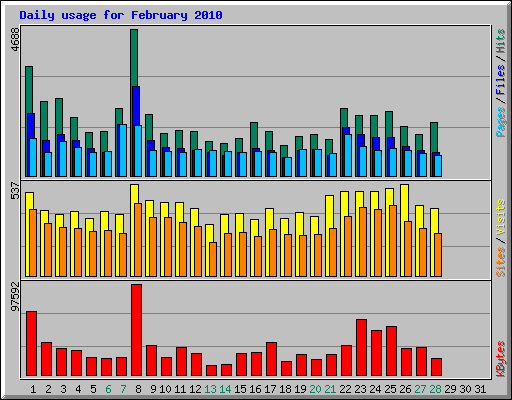Click day 26 on the x-axis
Screen dimensions: 512x400
tap(405, 389)
